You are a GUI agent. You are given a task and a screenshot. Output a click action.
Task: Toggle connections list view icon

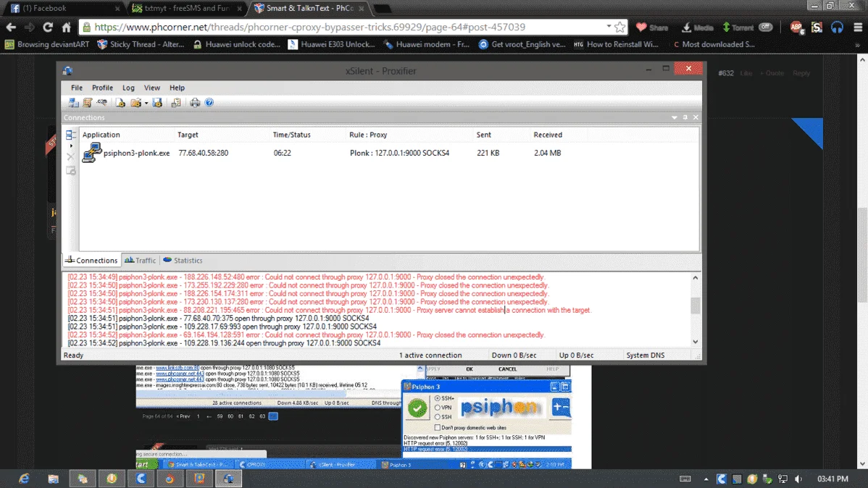click(x=70, y=135)
